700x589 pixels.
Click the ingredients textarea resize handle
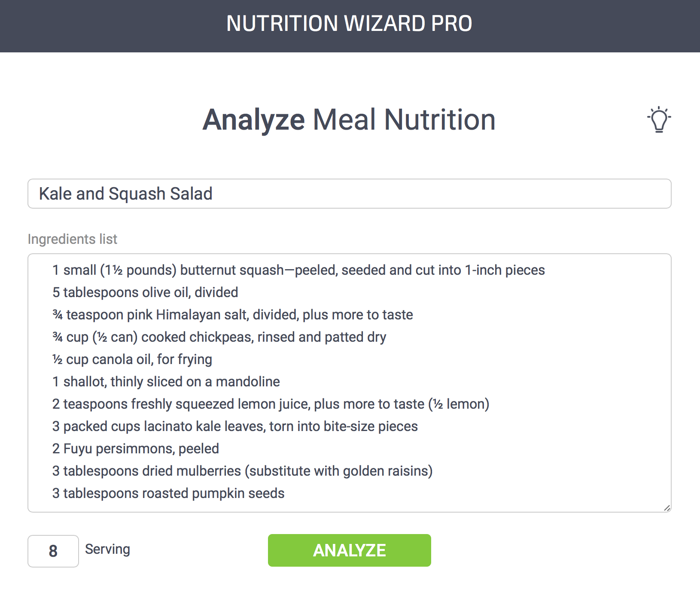[667, 508]
